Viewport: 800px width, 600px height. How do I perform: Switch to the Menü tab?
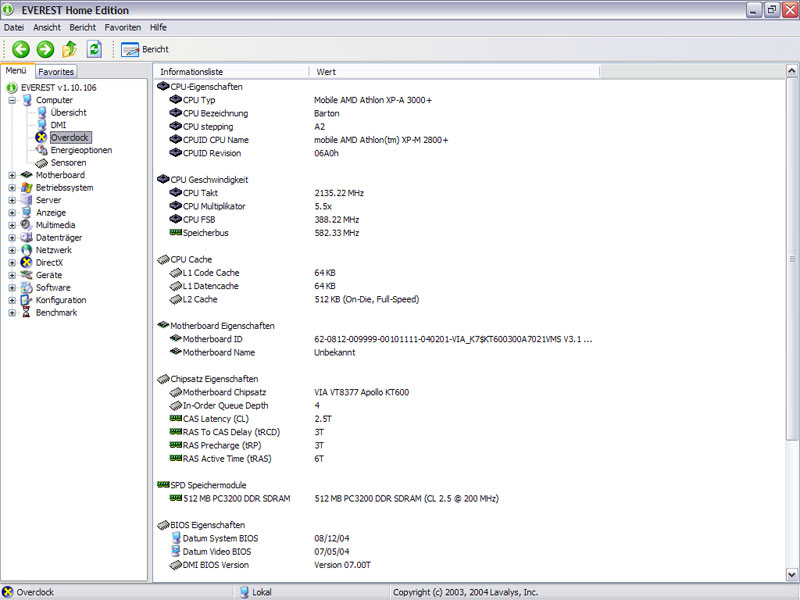point(16,71)
